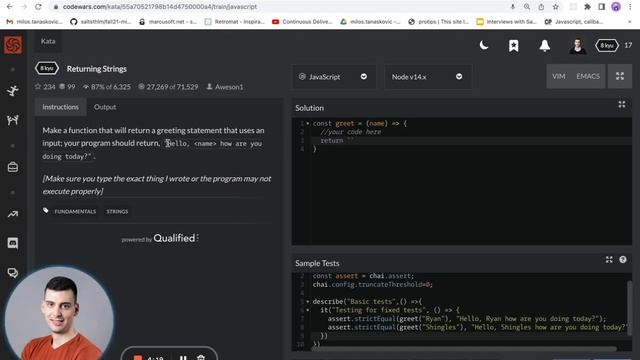Screen dimensions: 640x360
Task: Click the FUNDAMENTALS tag
Action: pyautogui.click(x=75, y=211)
